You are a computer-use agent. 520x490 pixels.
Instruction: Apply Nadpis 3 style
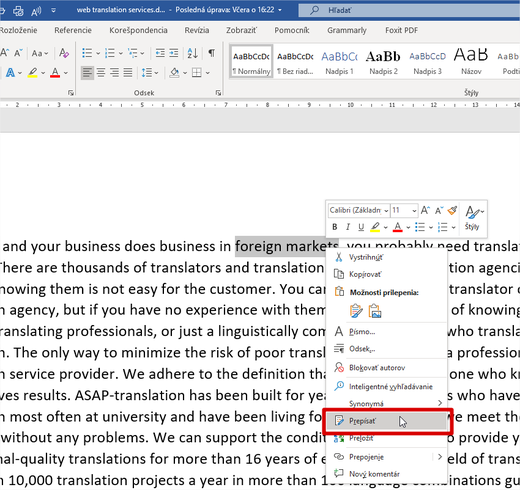(427, 62)
